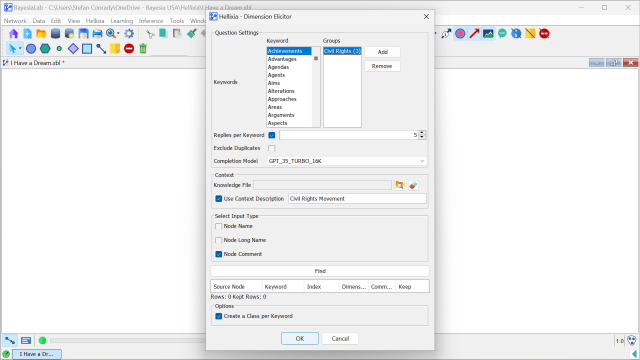Increase replies per keyword with up arrow
This screenshot has width=640, height=360.
pos(422,133)
